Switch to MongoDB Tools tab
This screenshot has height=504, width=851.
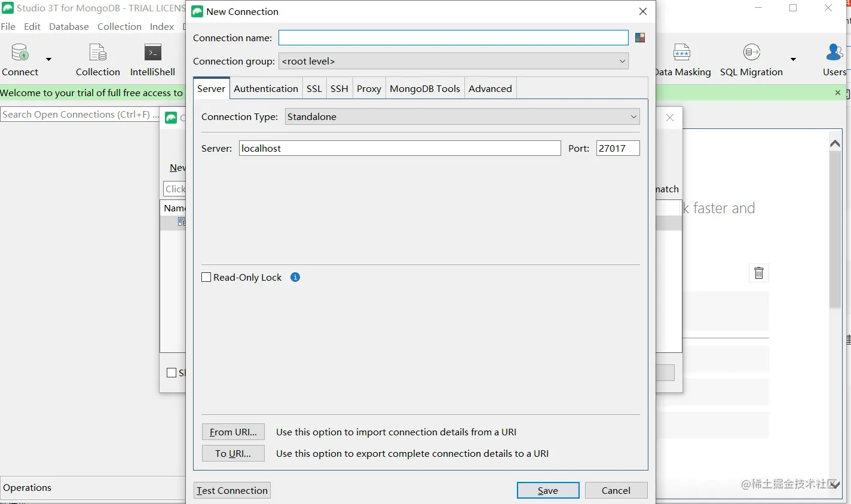pos(425,88)
